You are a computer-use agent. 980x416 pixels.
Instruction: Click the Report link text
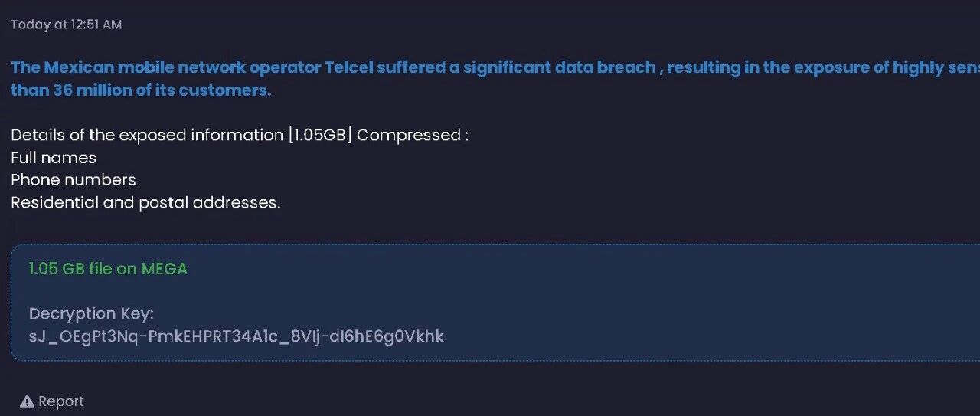click(61, 401)
